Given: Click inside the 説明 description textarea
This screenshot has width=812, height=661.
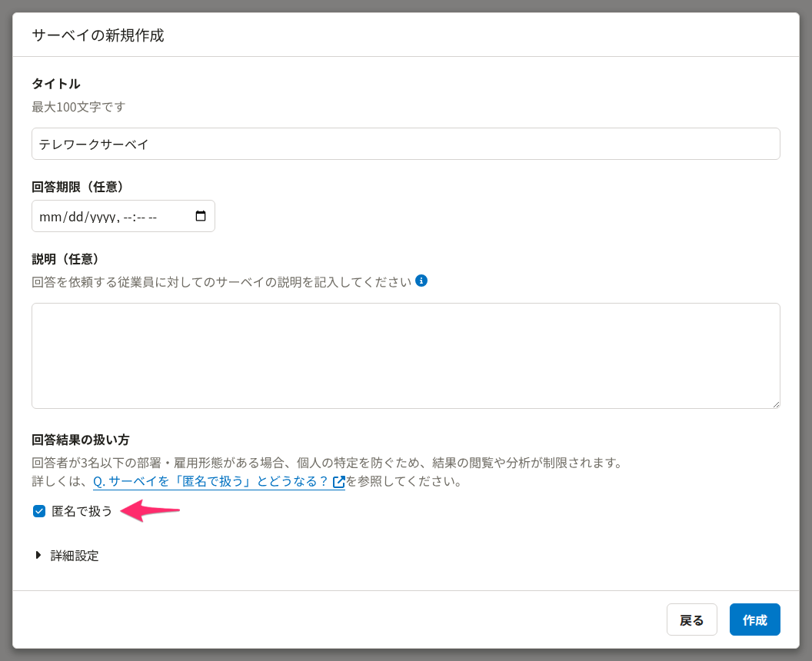Looking at the screenshot, I should tap(405, 356).
